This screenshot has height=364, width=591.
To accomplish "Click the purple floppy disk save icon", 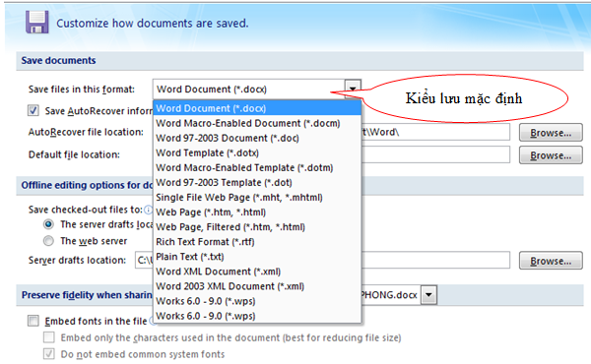I will [x=37, y=23].
